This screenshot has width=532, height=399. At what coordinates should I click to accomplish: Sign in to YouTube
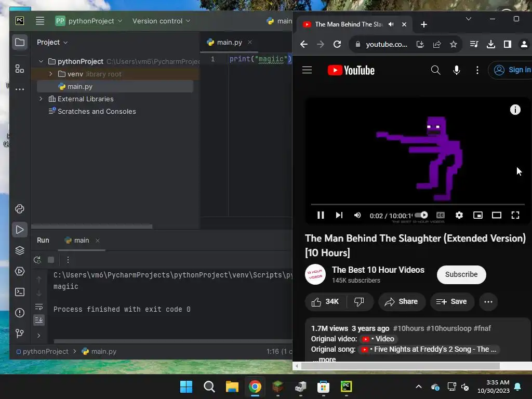[x=511, y=70]
